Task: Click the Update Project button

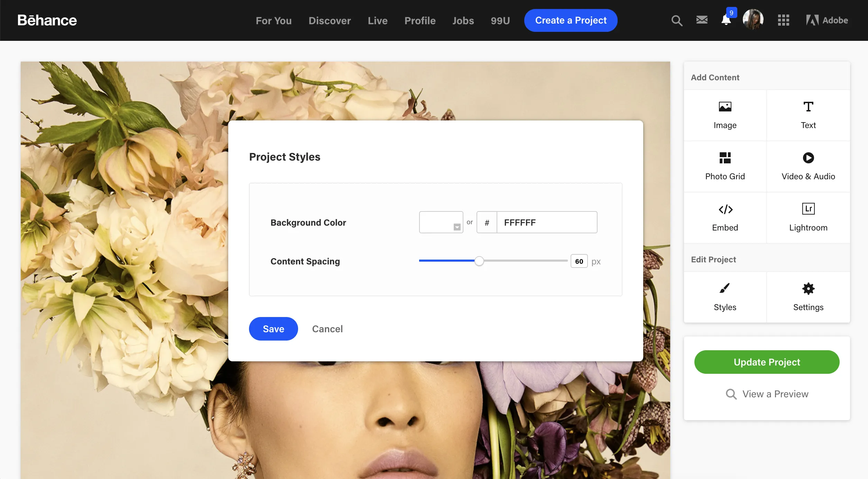Action: pos(767,362)
